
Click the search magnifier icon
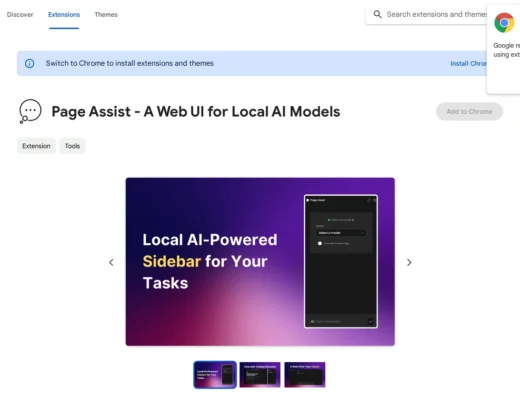(377, 14)
